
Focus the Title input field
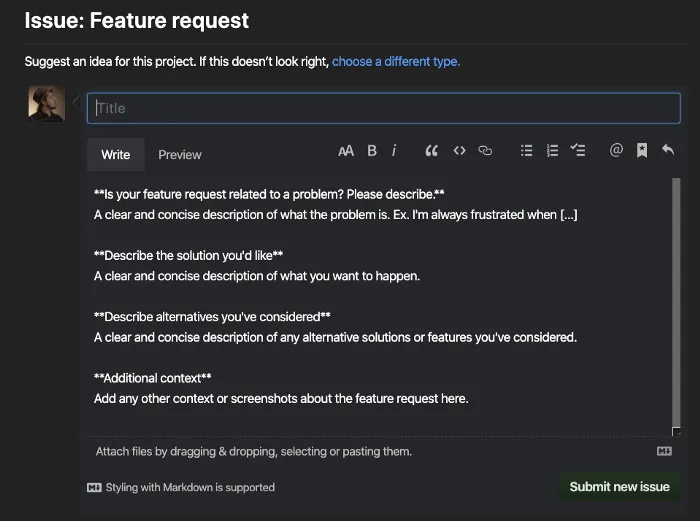384,108
